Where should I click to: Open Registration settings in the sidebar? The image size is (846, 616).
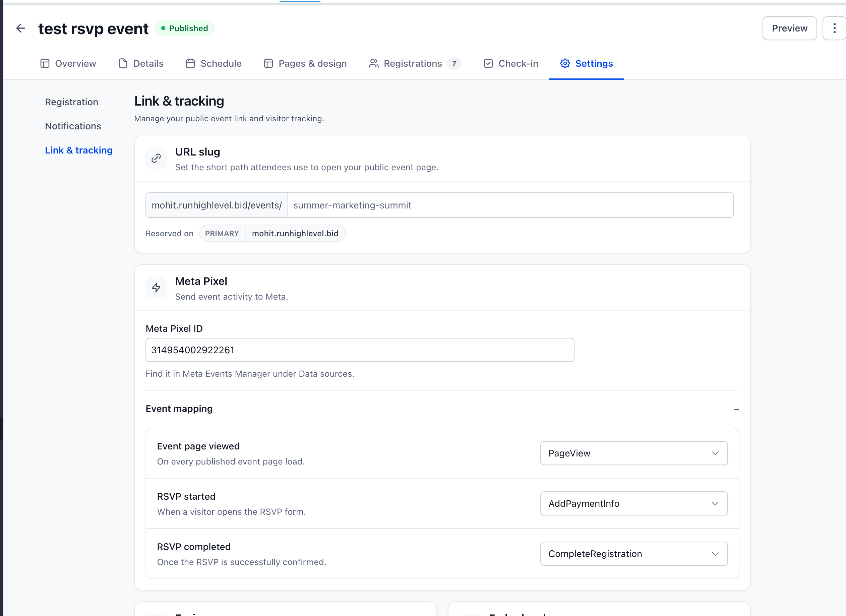[x=72, y=102]
